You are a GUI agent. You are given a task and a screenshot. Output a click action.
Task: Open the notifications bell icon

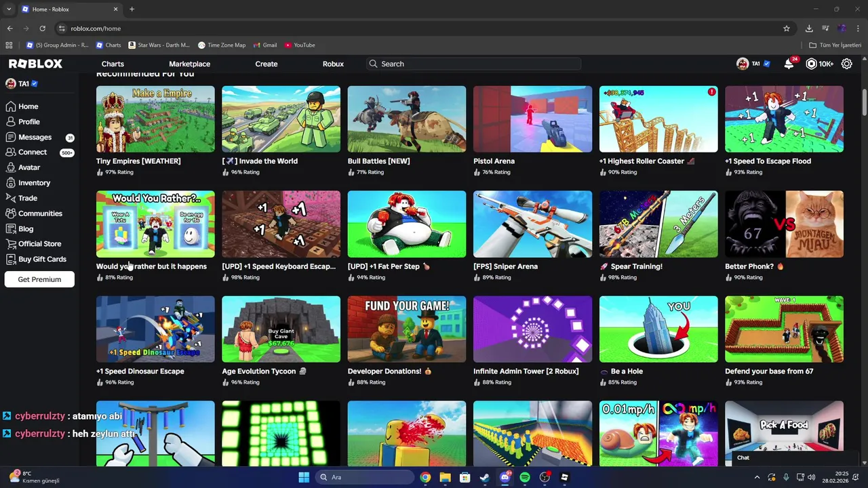789,64
